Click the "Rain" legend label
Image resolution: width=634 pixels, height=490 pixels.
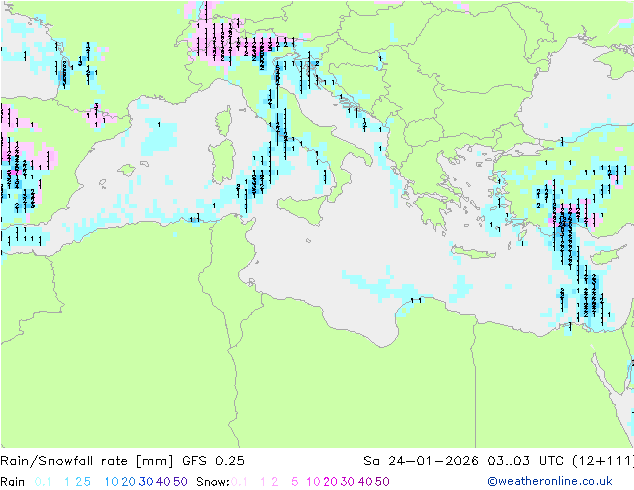pyautogui.click(x=13, y=482)
